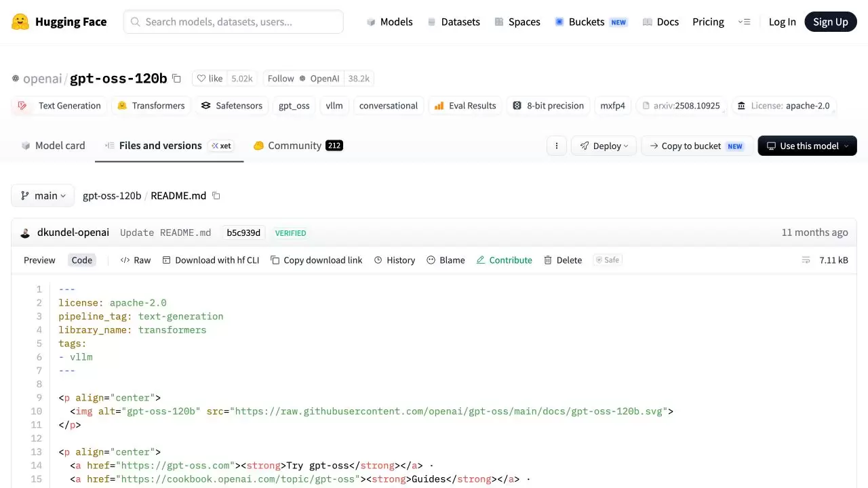Click the 'library_name: transformers' code line
Viewport: 868px width, 488px height.
[132, 330]
